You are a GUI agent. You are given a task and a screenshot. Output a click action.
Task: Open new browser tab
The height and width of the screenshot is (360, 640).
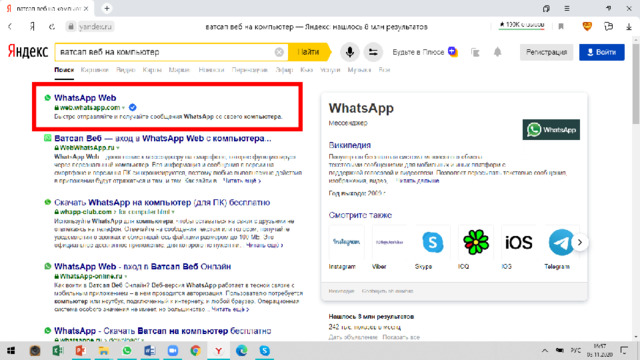pos(107,8)
